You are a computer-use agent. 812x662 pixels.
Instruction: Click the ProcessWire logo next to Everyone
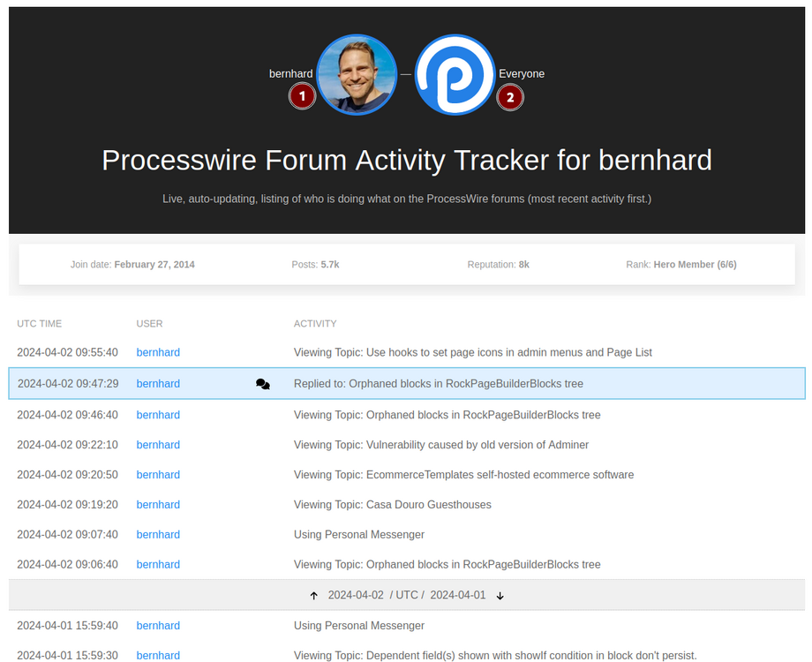click(x=455, y=75)
